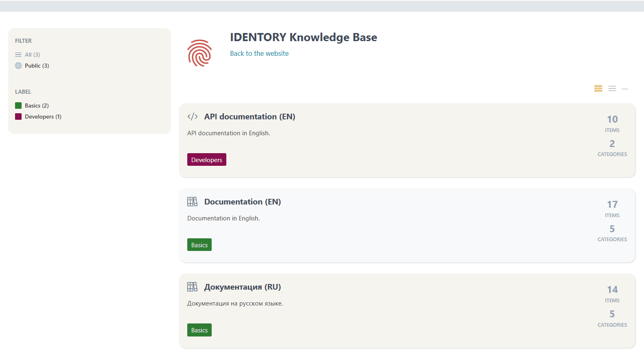This screenshot has width=644, height=354.
Task: Filter by the Developers (1) label
Action: (x=43, y=117)
